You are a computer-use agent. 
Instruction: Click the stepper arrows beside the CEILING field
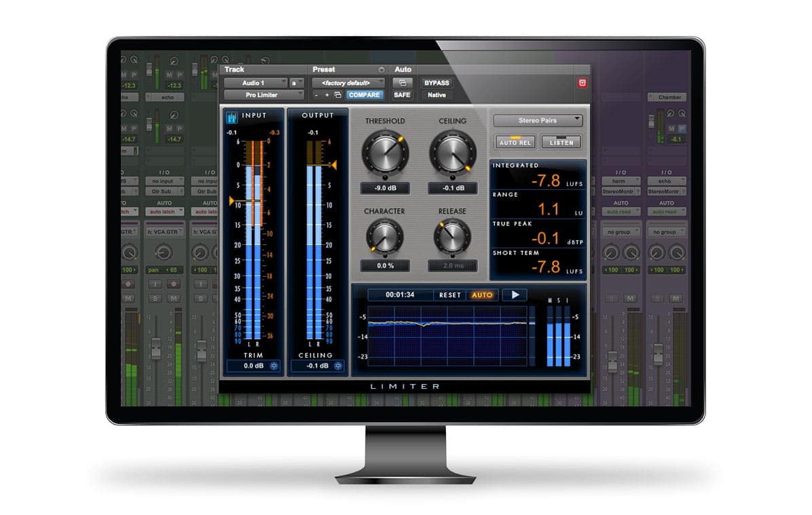338,366
